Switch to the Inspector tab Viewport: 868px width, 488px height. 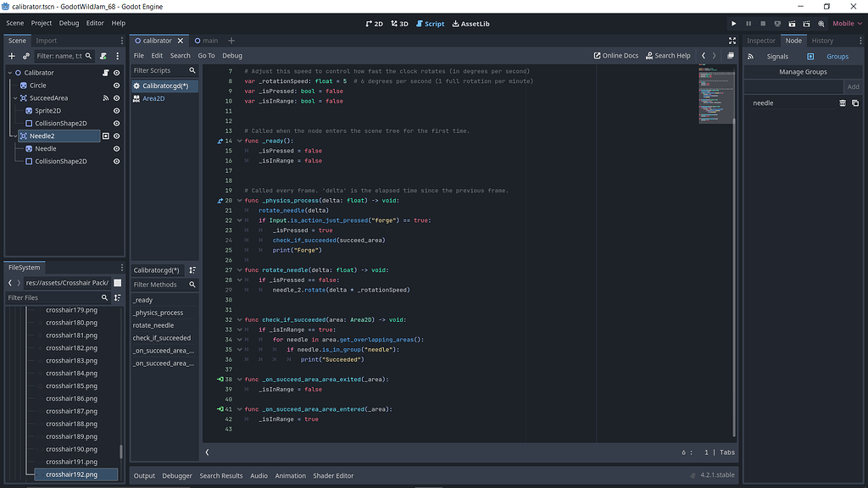(760, 41)
